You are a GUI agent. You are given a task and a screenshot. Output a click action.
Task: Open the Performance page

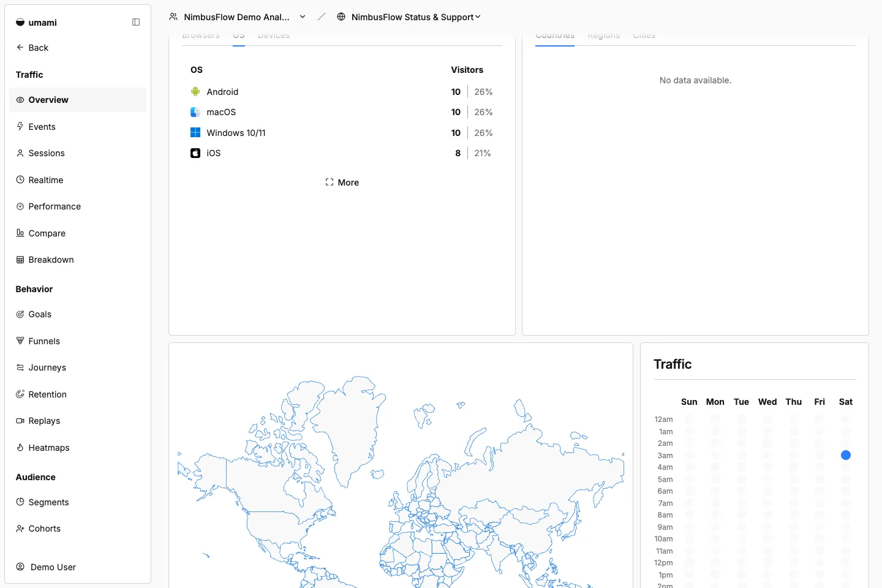[78, 206]
